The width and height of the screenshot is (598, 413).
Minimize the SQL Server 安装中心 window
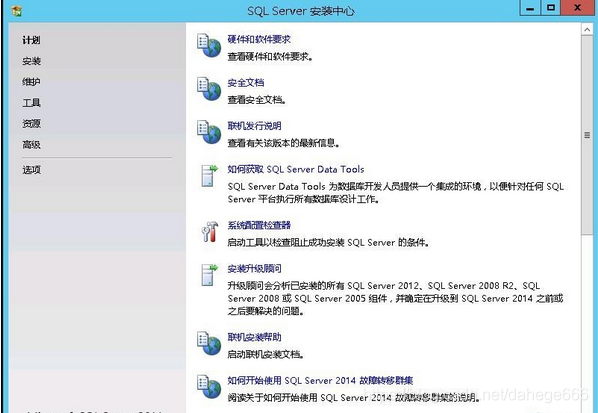point(530,8)
